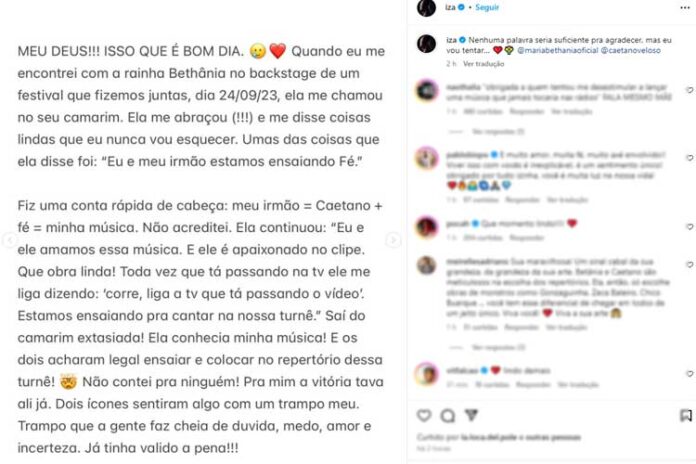Open the comment bubble icon
This screenshot has height=464, width=696.
447,416
